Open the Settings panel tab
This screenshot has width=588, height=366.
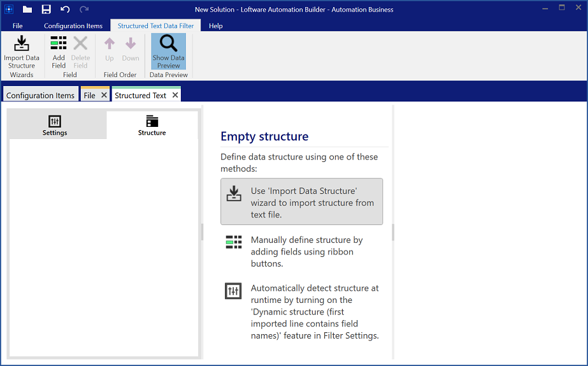coord(55,125)
